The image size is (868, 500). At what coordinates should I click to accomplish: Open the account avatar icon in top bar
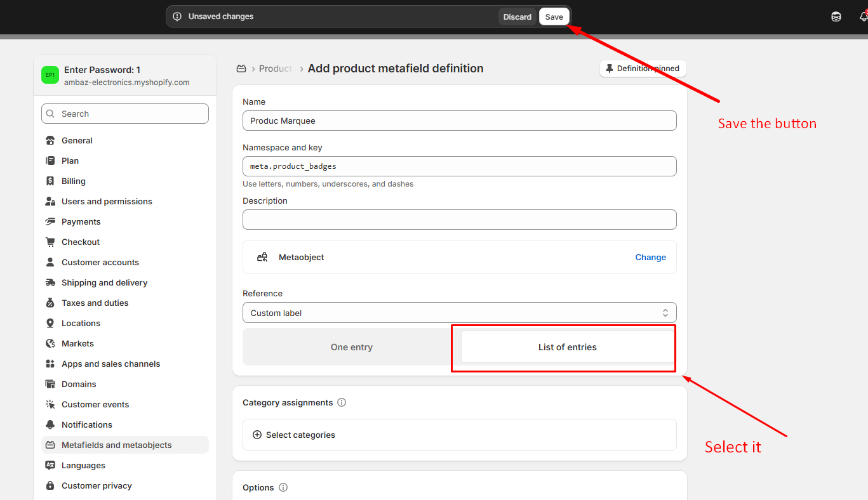coord(836,16)
